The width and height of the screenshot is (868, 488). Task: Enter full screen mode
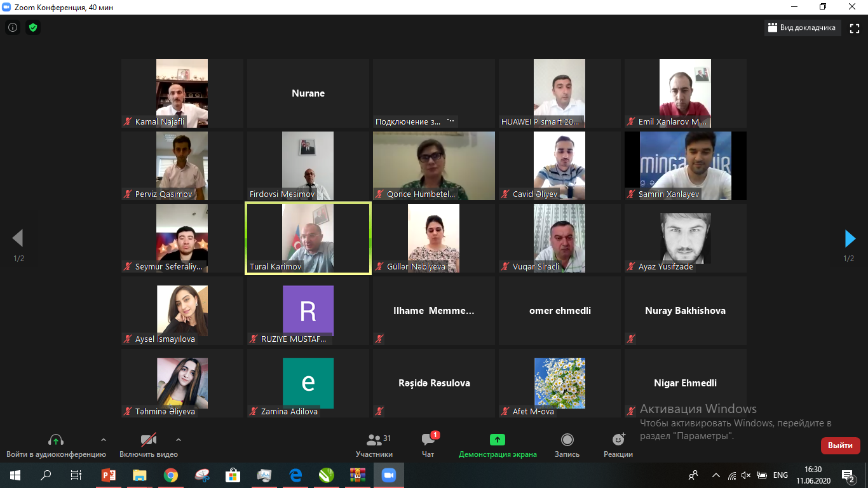855,28
